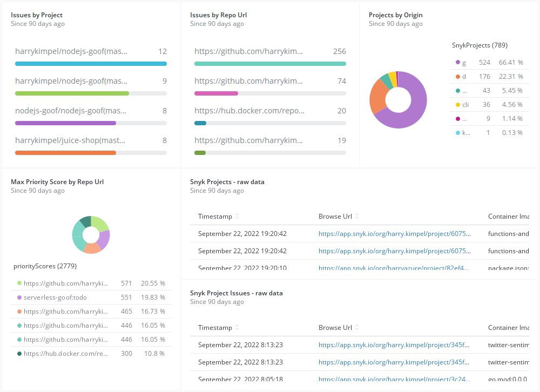Click the teal bar for the hub.docker.com repo with 20 issues
540x392 pixels.
point(199,123)
